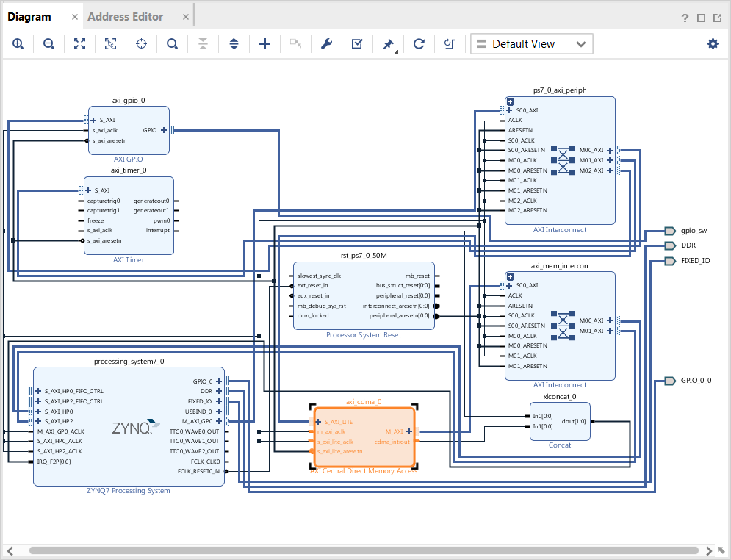
Task: Close the Address Editor tab
Action: click(185, 16)
